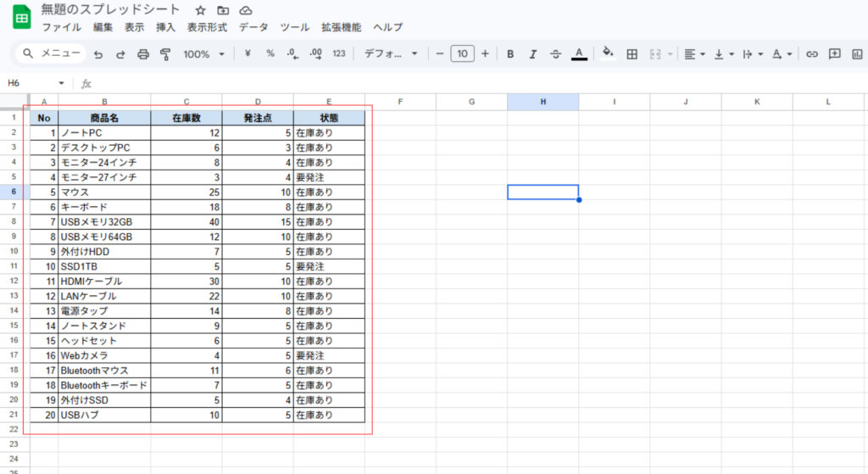Screen dimensions: 868x474
Task: Open the ファイル menu
Action: 62,27
